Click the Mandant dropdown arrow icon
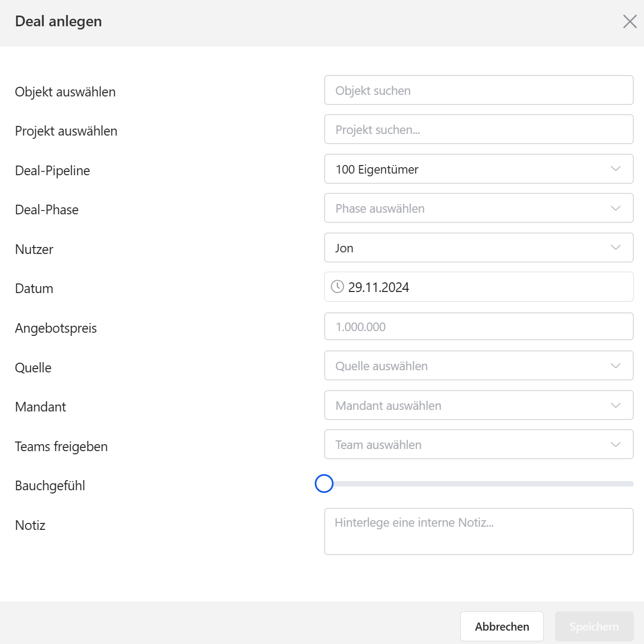Viewport: 644px width, 644px height. pos(616,406)
